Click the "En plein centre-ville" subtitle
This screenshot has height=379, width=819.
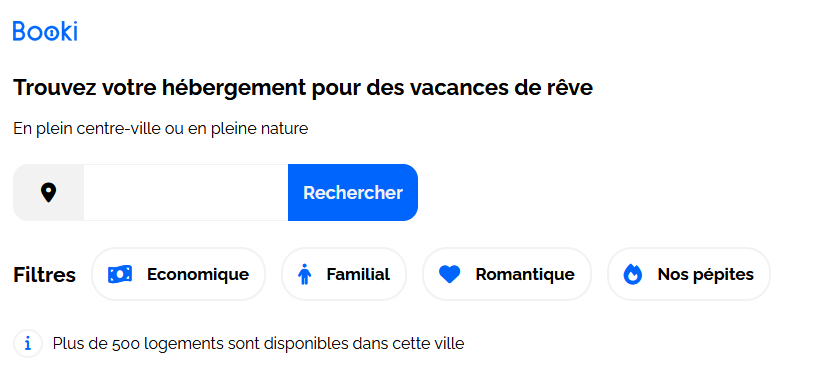coord(160,128)
